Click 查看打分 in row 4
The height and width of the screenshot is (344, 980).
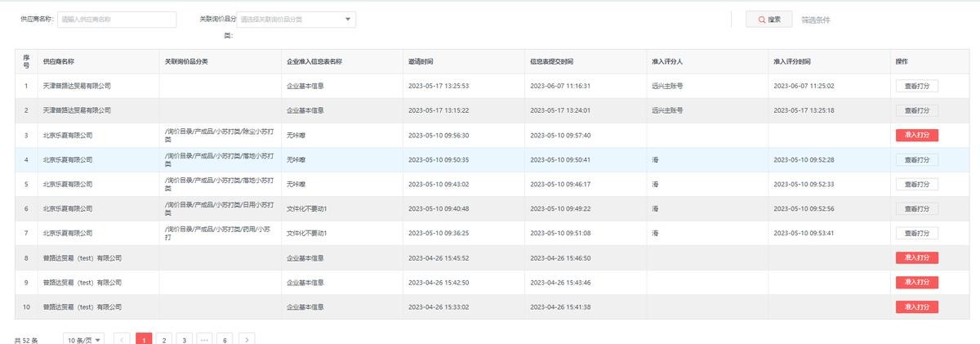point(916,159)
